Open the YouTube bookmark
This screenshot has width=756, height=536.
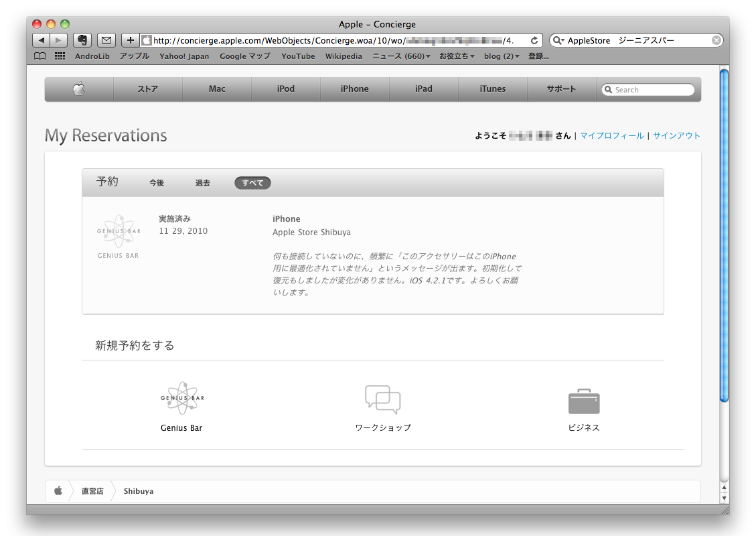[298, 56]
